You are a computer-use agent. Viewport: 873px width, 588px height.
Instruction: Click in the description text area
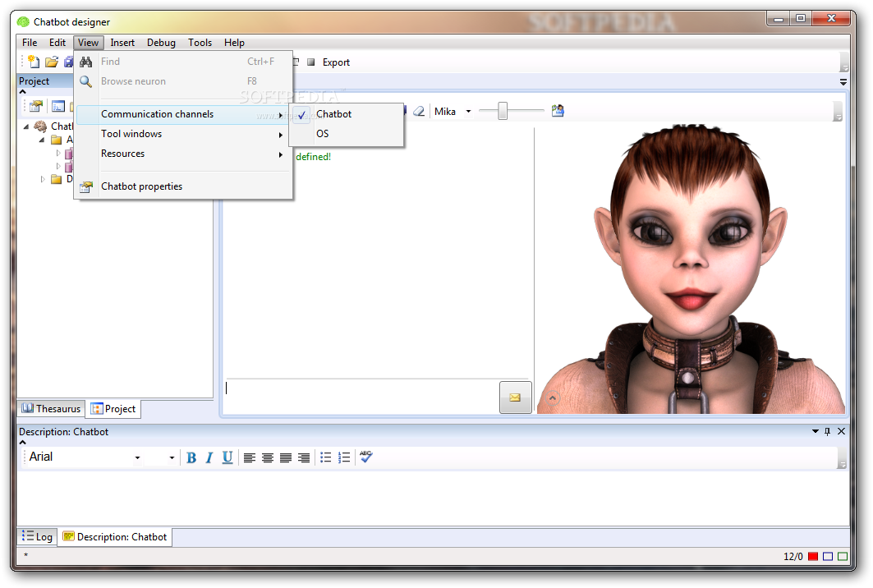coord(433,498)
